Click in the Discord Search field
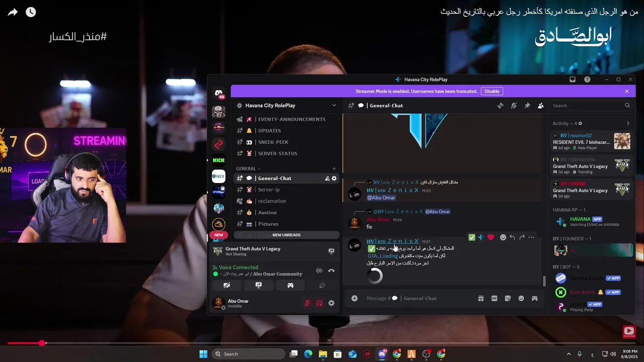 click(x=591, y=106)
